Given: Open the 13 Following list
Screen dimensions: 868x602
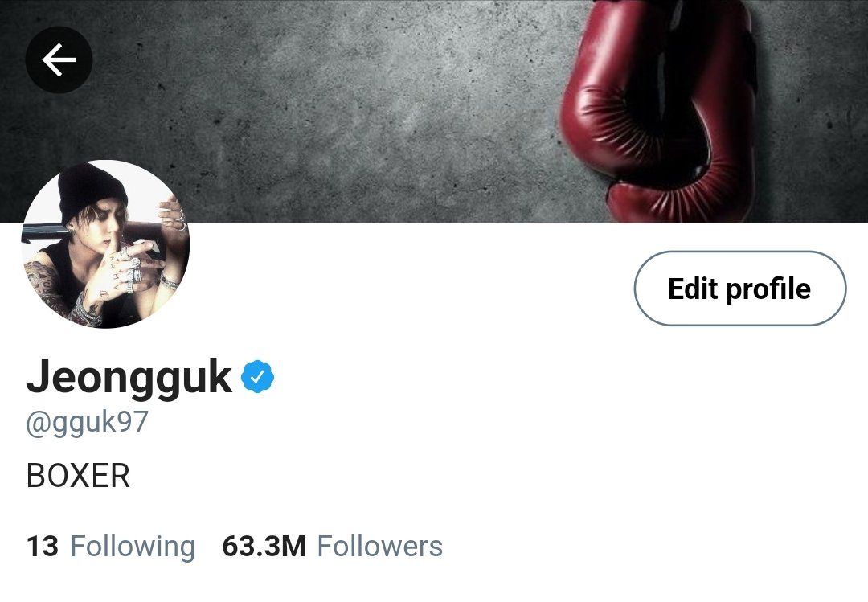Looking at the screenshot, I should pyautogui.click(x=111, y=546).
